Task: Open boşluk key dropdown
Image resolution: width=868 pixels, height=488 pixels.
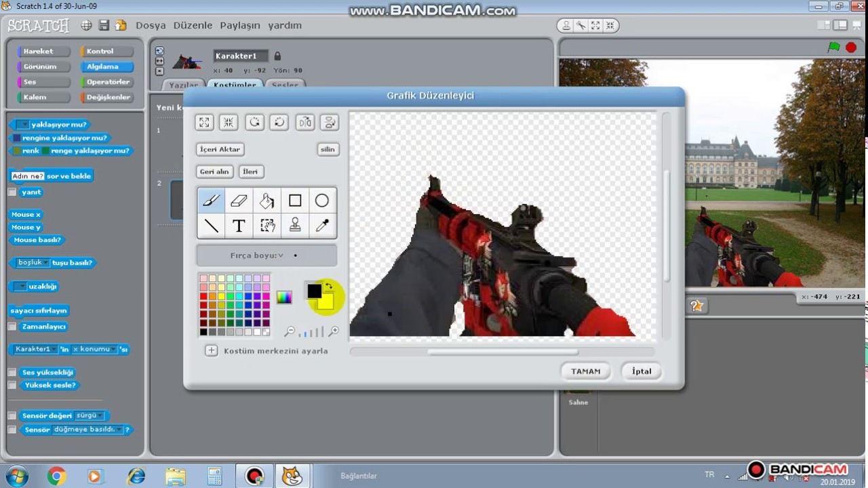Action: pyautogui.click(x=34, y=262)
